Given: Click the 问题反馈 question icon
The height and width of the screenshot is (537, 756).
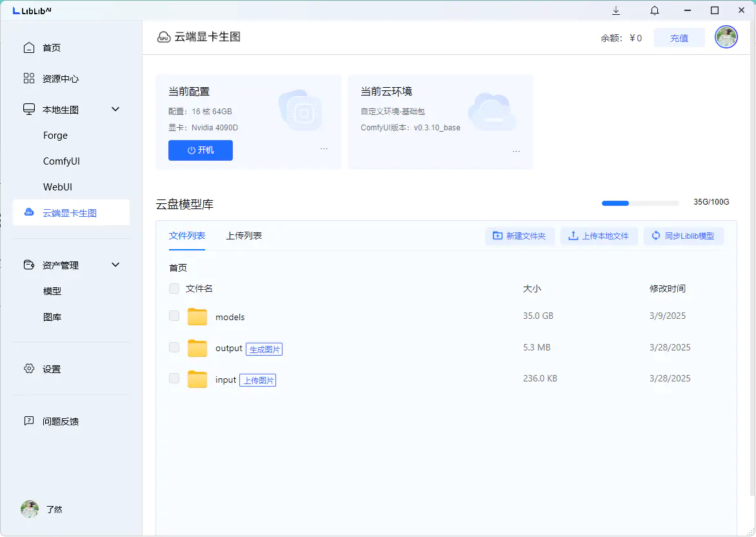Looking at the screenshot, I should (x=29, y=421).
